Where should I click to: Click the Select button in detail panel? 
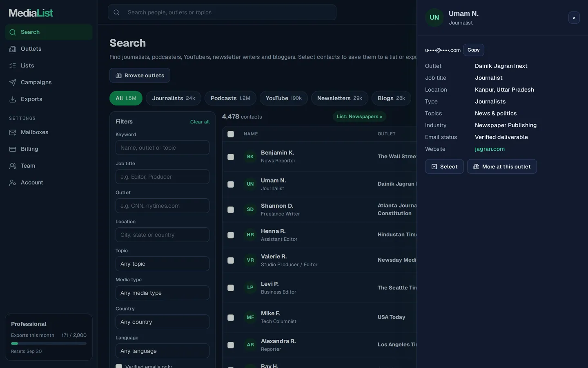click(444, 166)
